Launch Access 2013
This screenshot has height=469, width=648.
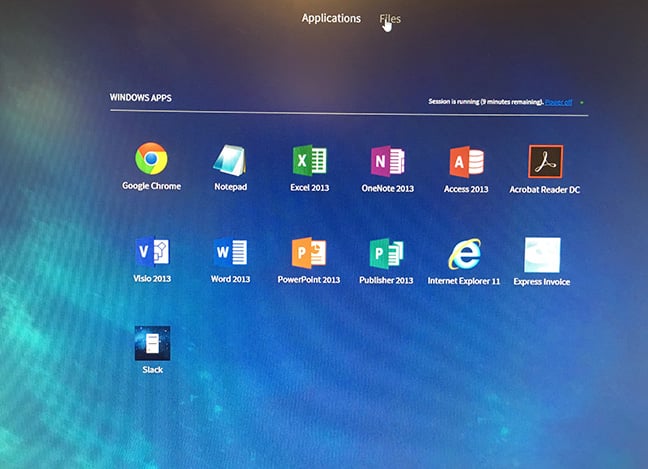tap(466, 162)
